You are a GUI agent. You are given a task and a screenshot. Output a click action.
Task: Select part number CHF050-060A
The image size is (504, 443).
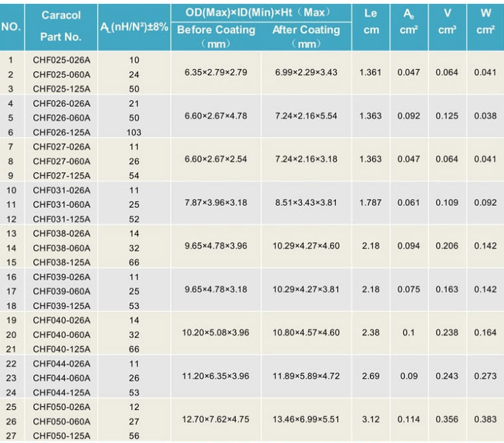(61, 422)
